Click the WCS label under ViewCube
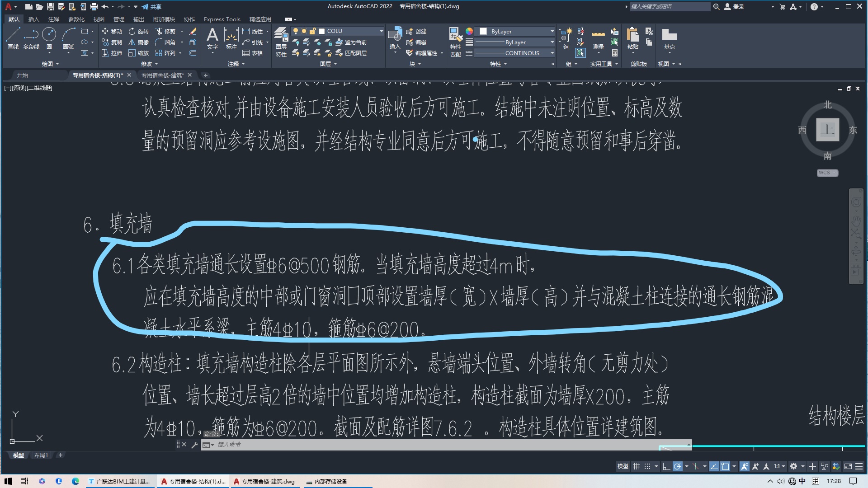 pos(827,173)
